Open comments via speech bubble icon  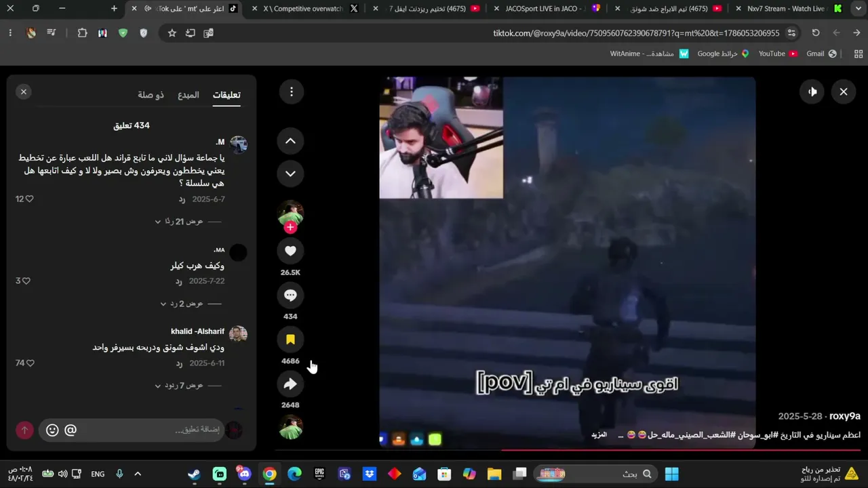coord(290,295)
